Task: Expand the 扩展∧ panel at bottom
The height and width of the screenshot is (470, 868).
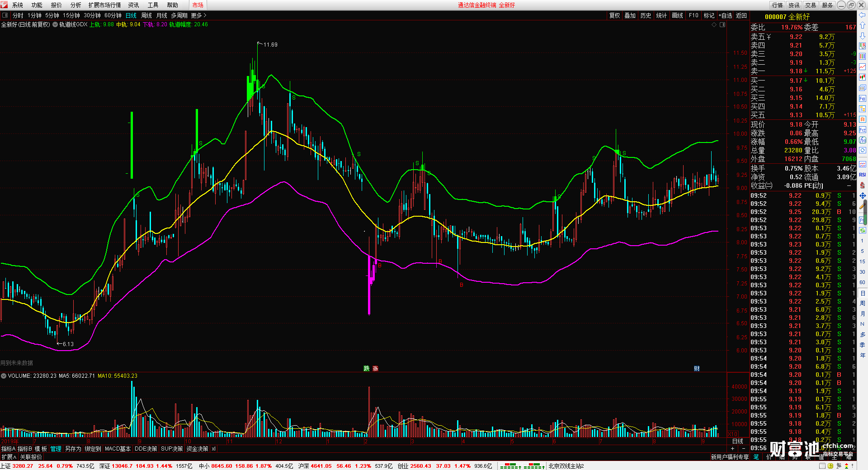Action: (x=9, y=457)
